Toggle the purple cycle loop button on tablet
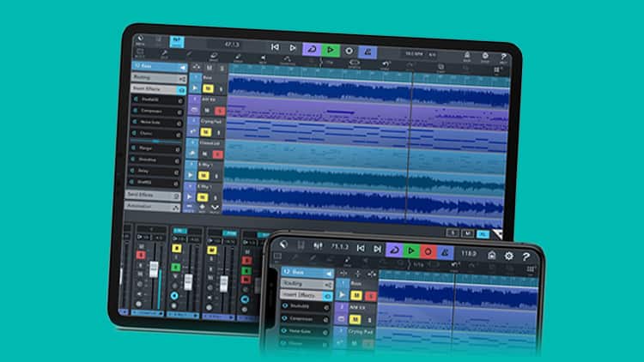 pos(312,49)
